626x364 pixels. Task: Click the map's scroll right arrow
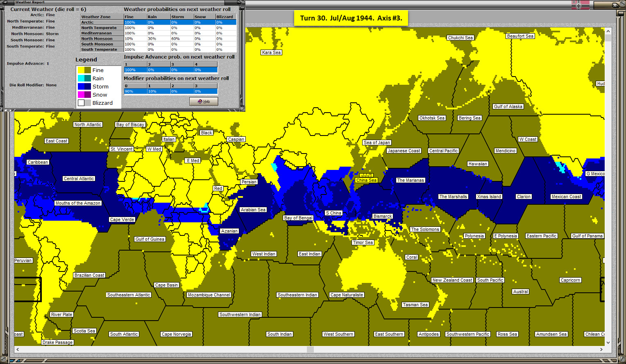tap(601, 349)
